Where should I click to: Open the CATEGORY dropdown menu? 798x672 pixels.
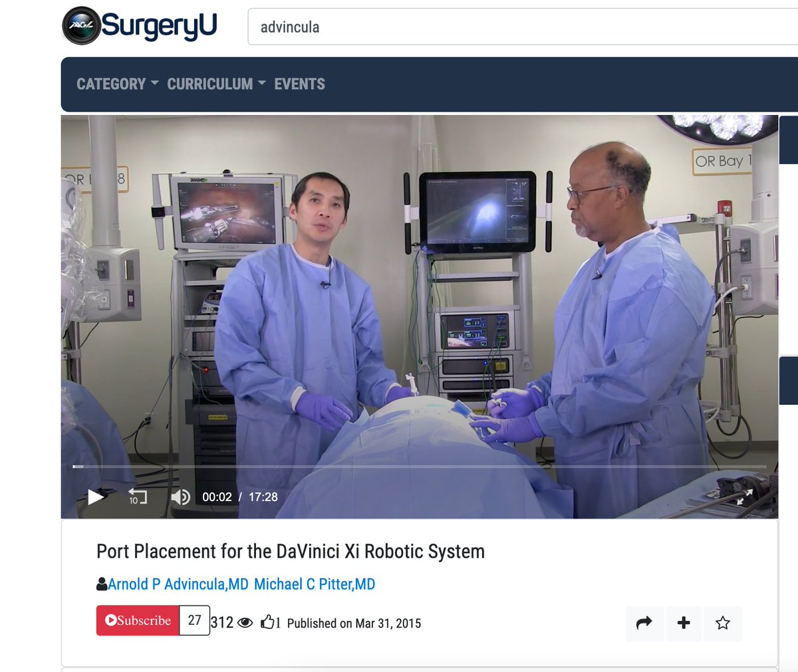(117, 84)
